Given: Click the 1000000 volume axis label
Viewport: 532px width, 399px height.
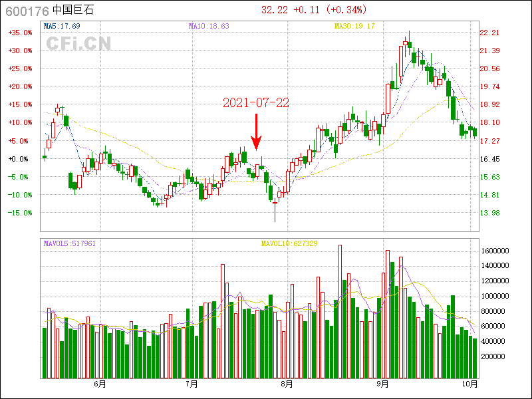Looking at the screenshot, I should coord(495,296).
